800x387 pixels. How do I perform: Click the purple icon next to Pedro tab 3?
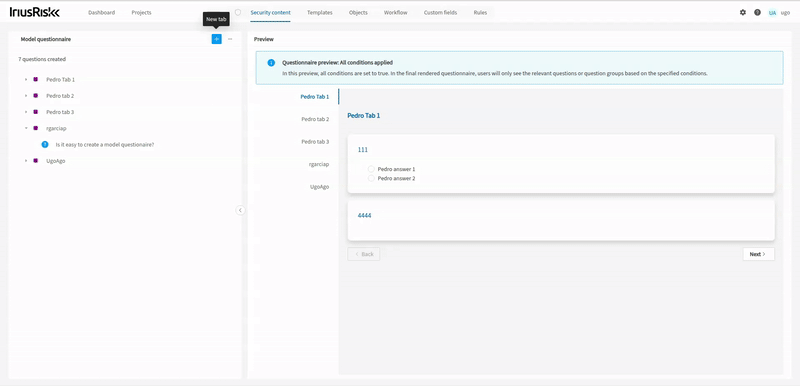coord(36,112)
